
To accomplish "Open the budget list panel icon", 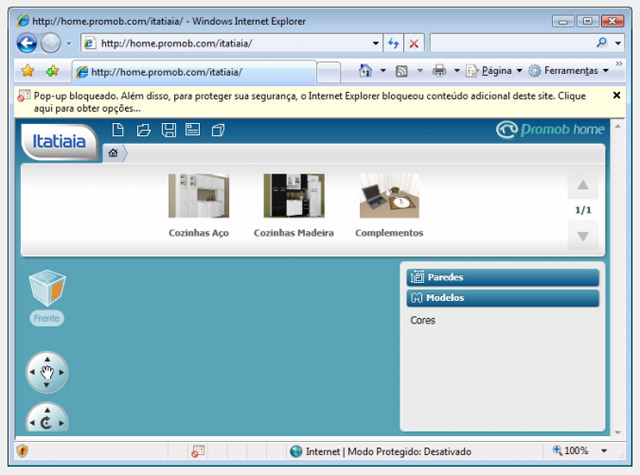I will [193, 129].
